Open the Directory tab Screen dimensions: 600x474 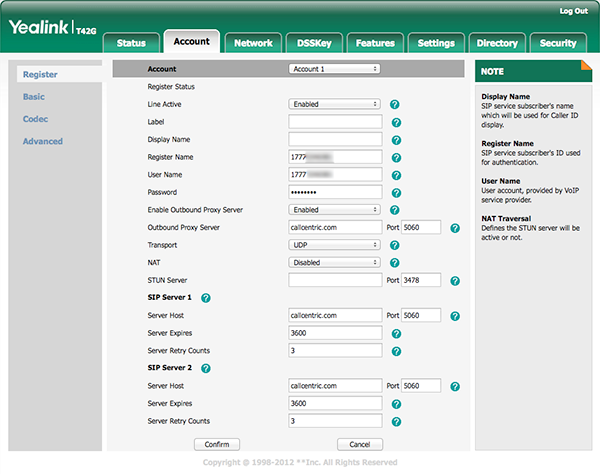(x=497, y=43)
